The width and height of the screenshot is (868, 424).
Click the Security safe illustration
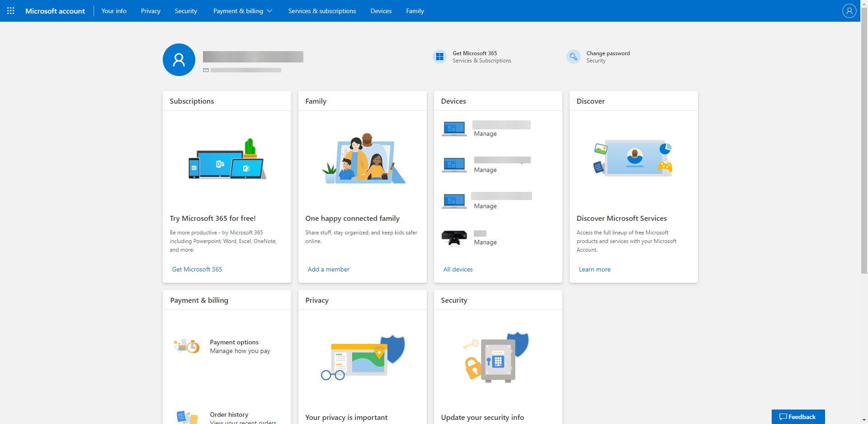click(x=496, y=357)
